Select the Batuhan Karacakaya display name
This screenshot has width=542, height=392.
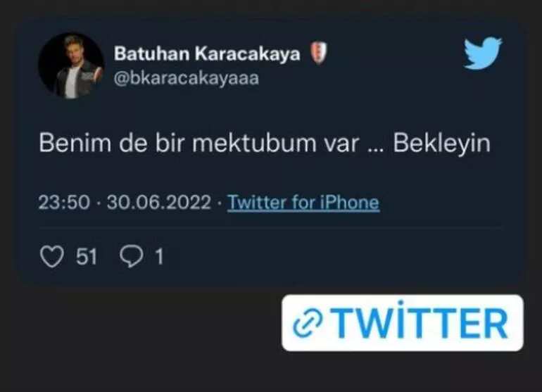tap(207, 54)
